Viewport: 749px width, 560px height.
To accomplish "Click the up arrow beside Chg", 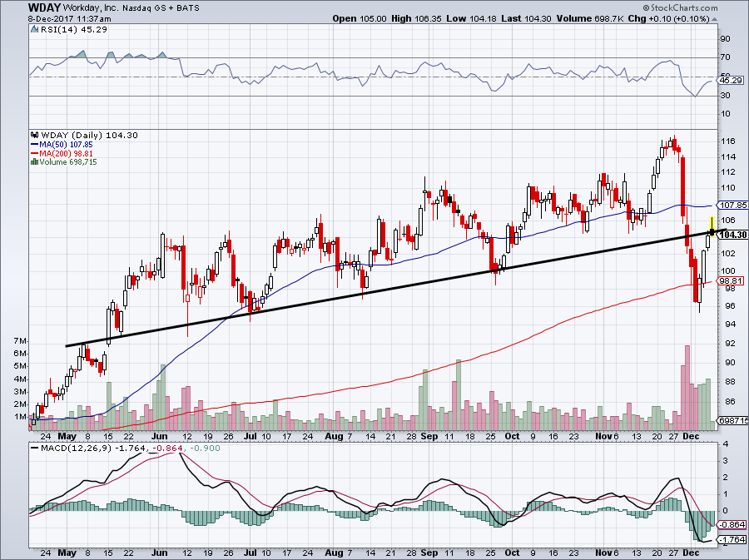I will [714, 19].
